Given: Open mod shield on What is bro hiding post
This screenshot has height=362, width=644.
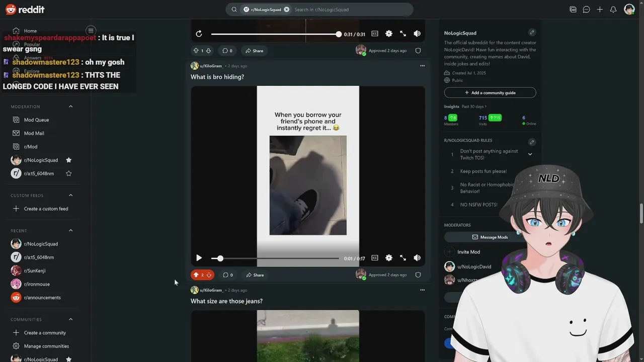Looking at the screenshot, I should point(418,275).
